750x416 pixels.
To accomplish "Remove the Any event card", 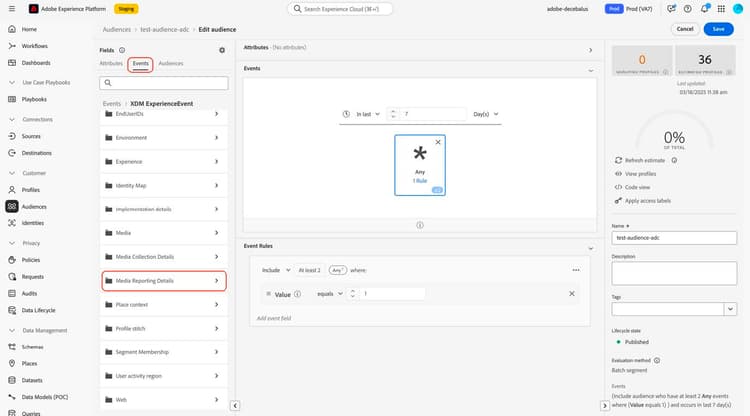I will coord(438,142).
